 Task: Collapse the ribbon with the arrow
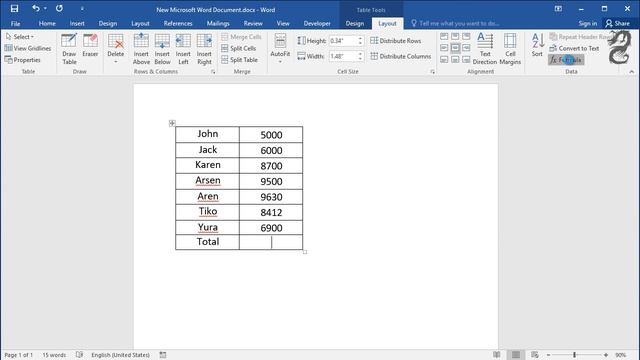pos(632,72)
